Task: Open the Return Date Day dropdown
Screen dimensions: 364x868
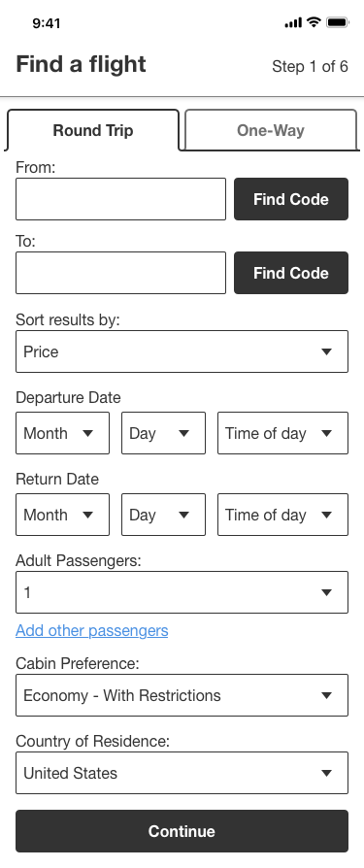Action: [x=163, y=515]
